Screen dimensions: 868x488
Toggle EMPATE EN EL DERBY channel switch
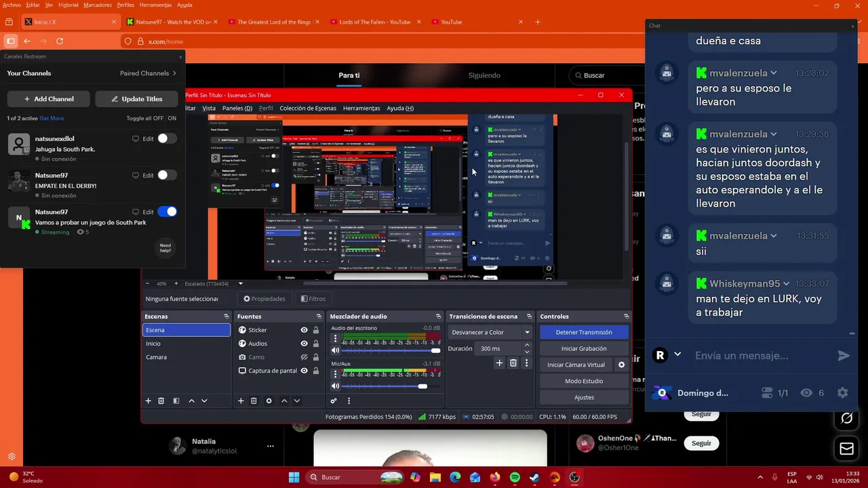(167, 175)
